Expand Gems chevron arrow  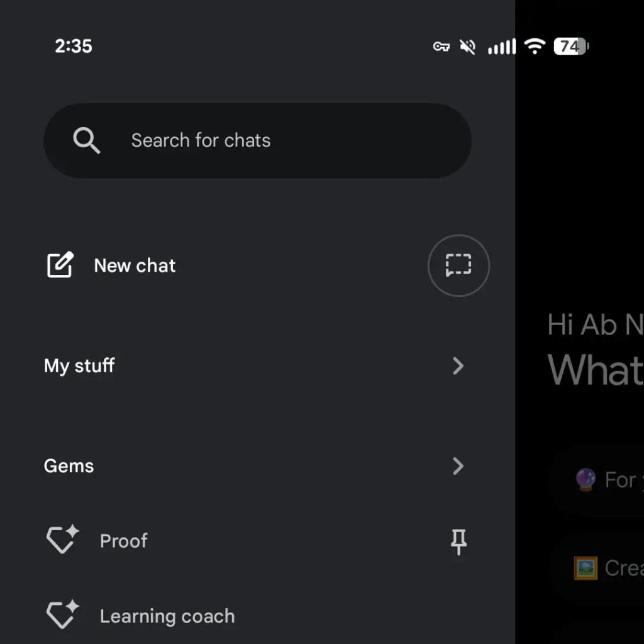458,466
